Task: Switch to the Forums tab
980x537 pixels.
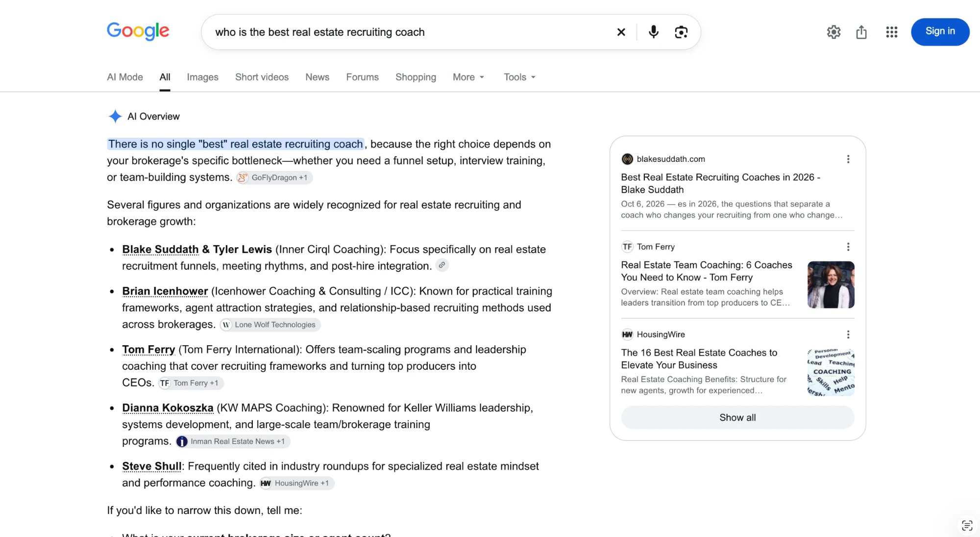Action: (362, 77)
